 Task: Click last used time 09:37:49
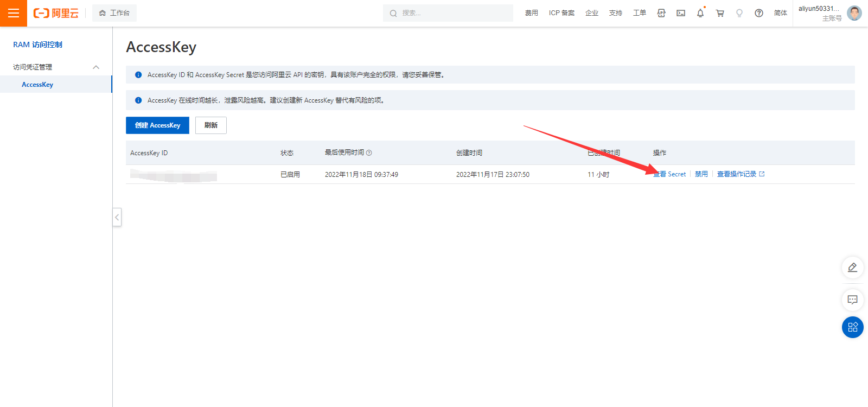click(x=361, y=175)
